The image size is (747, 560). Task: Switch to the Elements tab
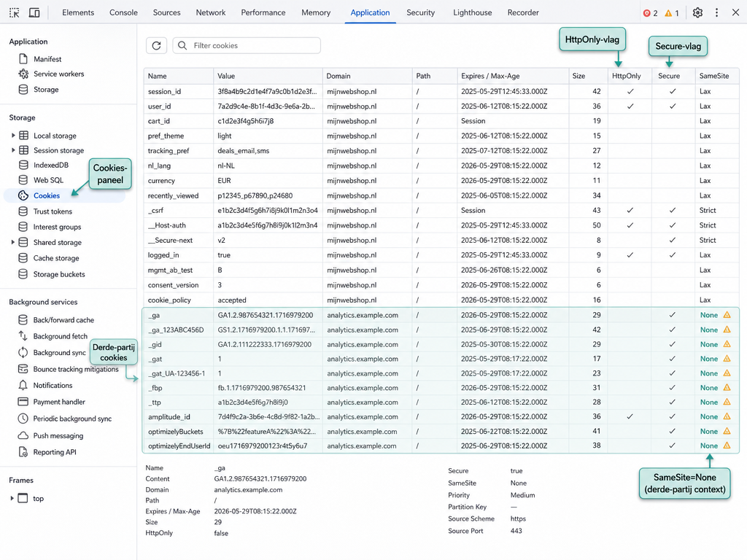(78, 13)
